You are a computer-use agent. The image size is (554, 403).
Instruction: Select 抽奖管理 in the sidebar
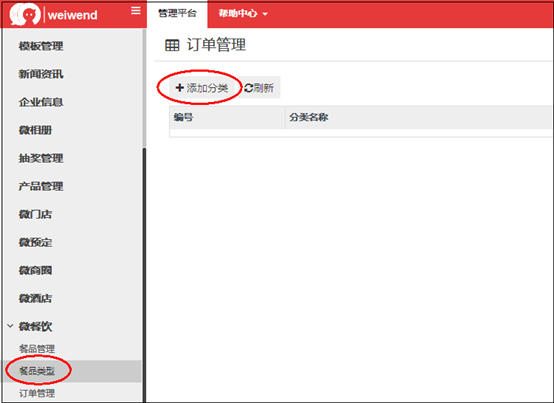(x=41, y=158)
